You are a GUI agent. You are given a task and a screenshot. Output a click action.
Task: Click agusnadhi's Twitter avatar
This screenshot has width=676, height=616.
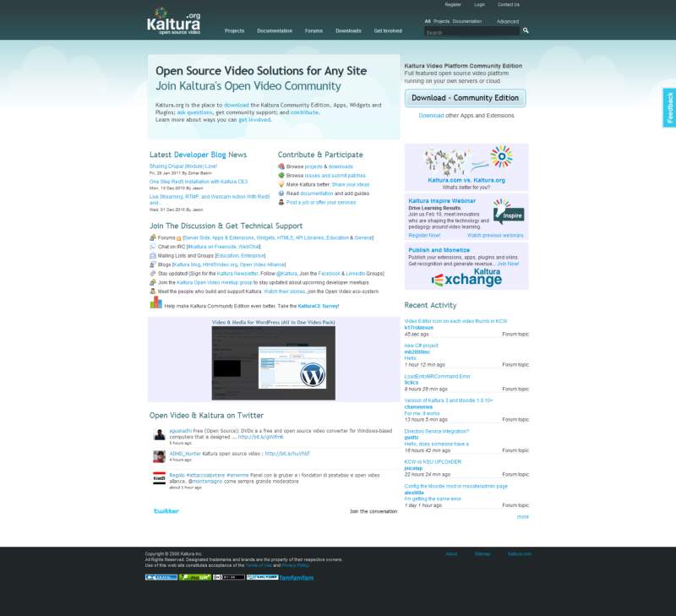click(x=160, y=434)
